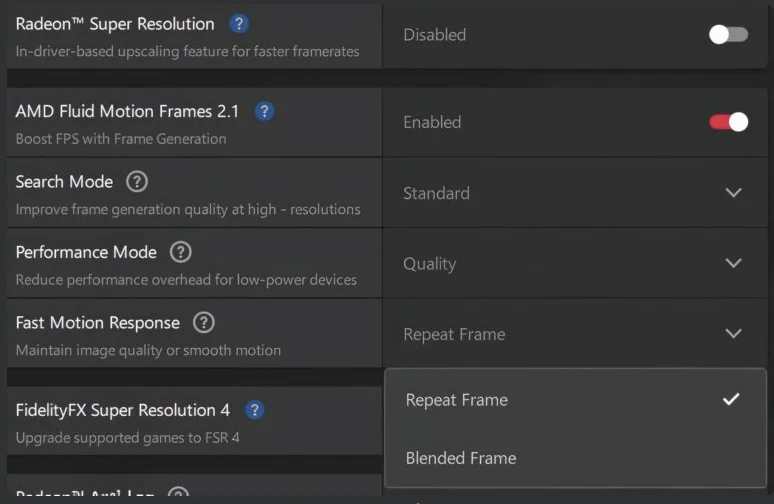774x504 pixels.
Task: Click help icon beside Radeon Super Resolution
Action: pyautogui.click(x=239, y=24)
